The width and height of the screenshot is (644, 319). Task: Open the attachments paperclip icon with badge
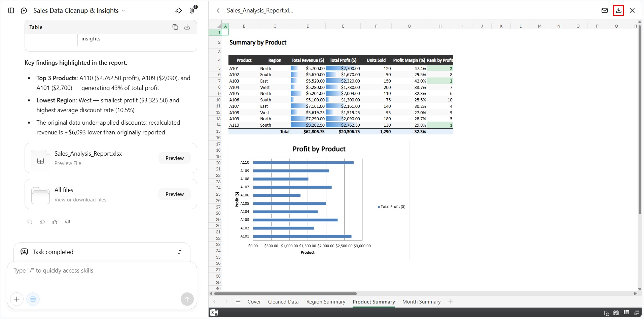[x=192, y=10]
